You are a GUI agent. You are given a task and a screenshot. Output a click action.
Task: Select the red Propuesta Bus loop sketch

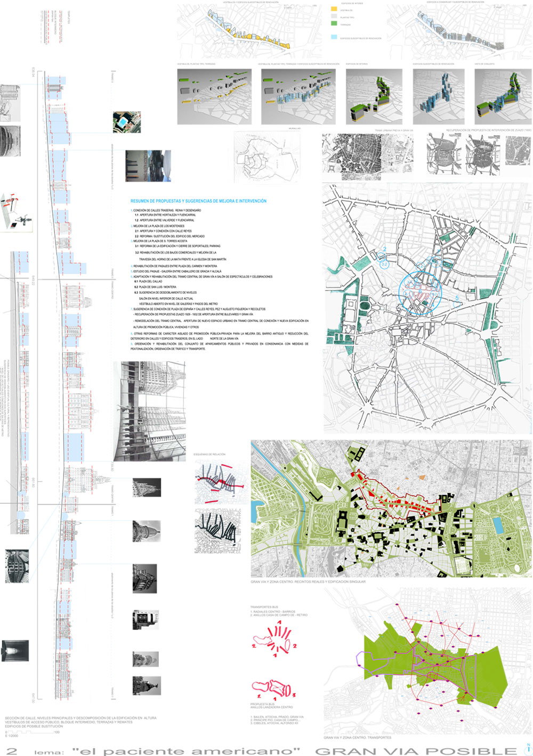[273, 689]
